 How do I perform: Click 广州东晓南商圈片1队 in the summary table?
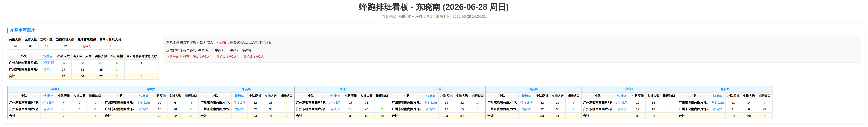pos(24,63)
